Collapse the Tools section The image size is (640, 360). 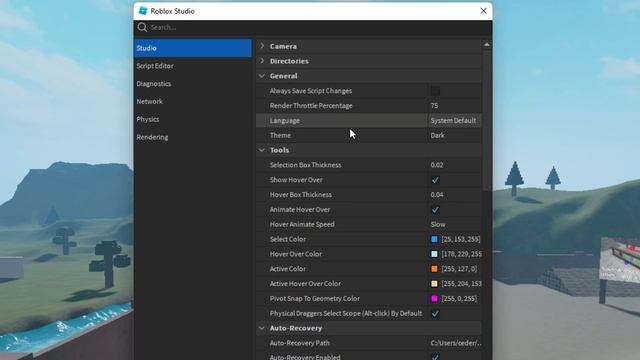262,150
